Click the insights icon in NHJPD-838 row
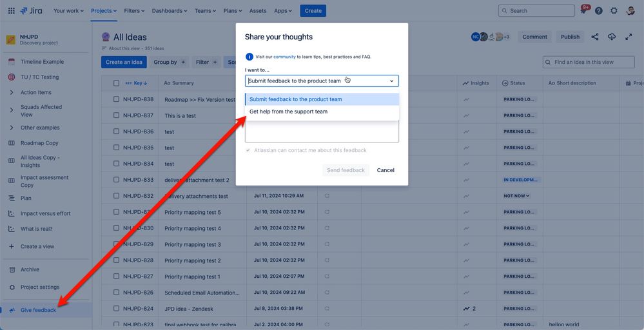Viewport: 644px width, 330px height. click(466, 99)
